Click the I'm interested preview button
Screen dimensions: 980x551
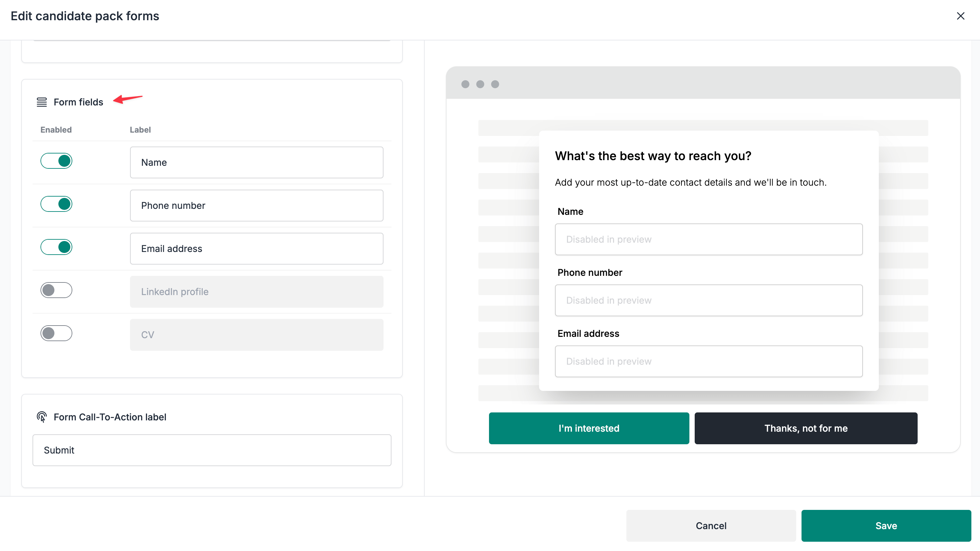pos(589,428)
